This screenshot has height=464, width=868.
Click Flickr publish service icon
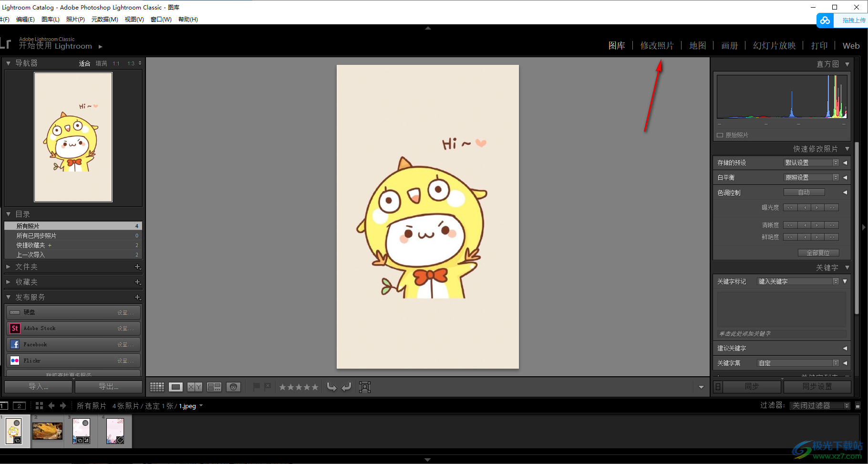(x=15, y=361)
